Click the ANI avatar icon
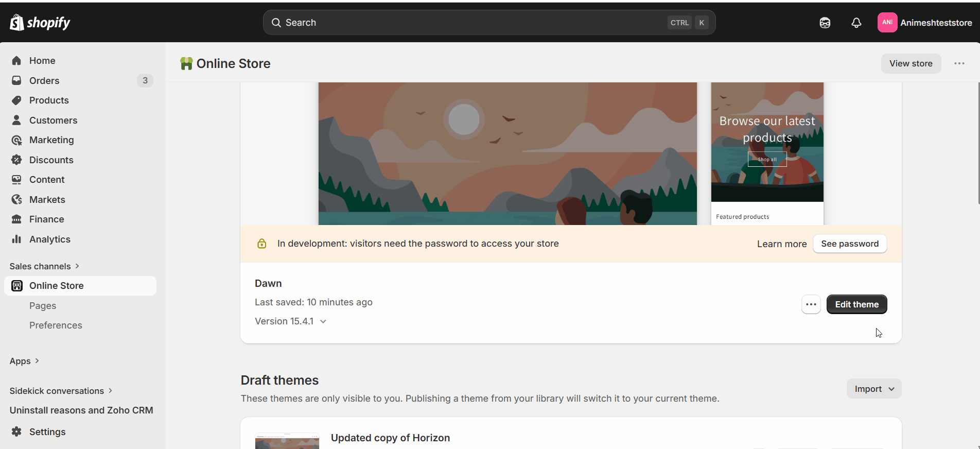The width and height of the screenshot is (980, 449). [887, 23]
